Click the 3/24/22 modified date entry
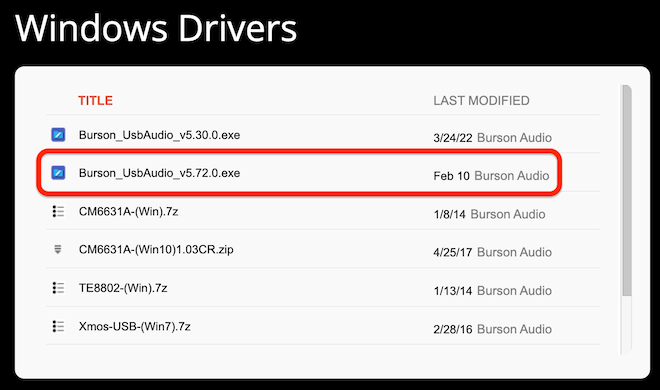660x390 pixels. click(x=452, y=138)
